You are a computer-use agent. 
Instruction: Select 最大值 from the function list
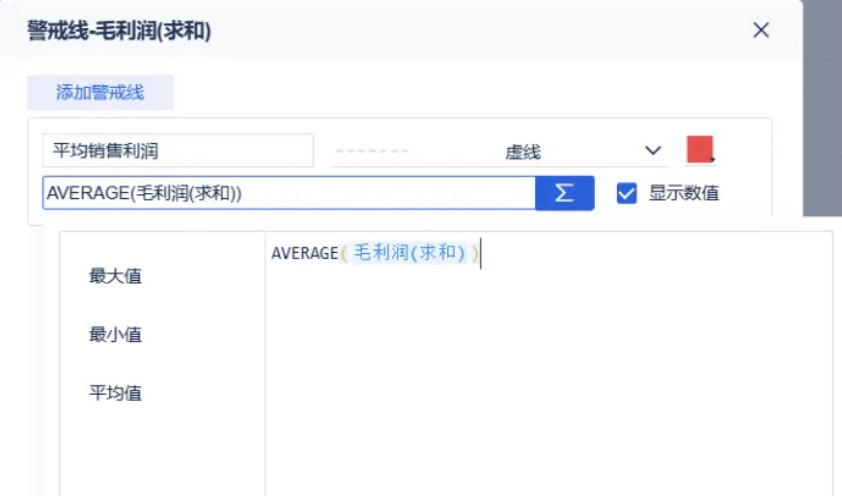click(x=115, y=276)
